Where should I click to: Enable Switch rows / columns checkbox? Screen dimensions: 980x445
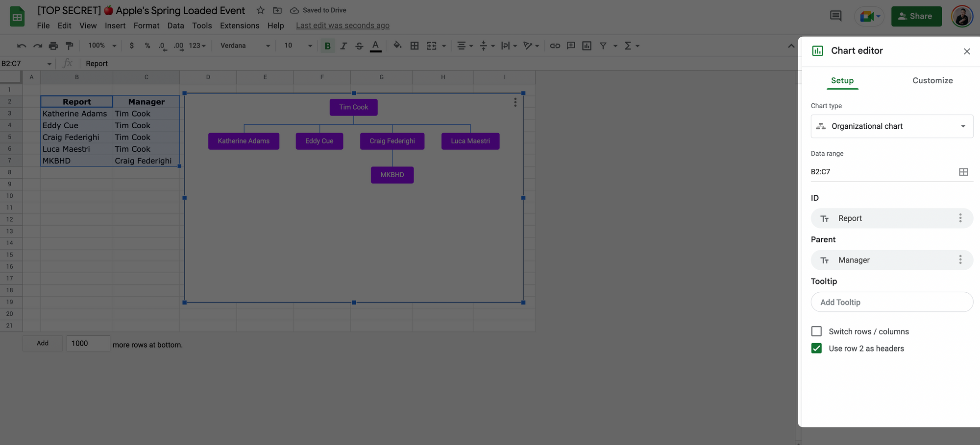(x=816, y=331)
